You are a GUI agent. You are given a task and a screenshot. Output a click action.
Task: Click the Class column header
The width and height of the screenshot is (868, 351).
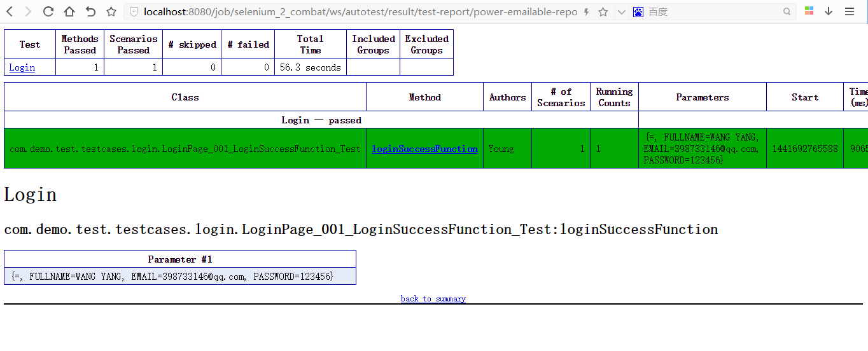click(x=185, y=97)
